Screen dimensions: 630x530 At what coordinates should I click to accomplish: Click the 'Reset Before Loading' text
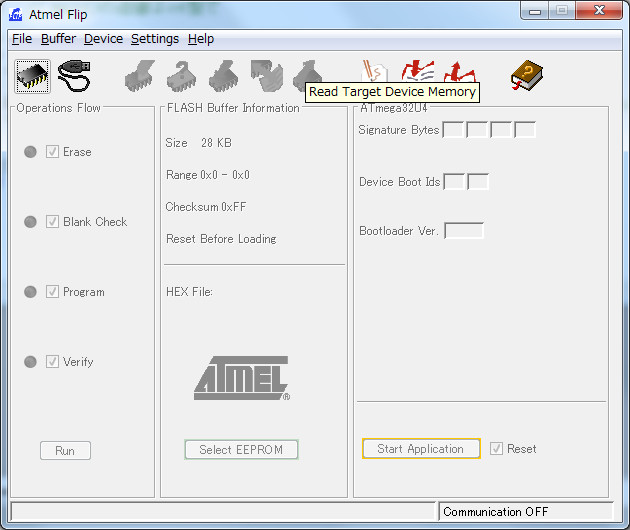click(x=221, y=239)
